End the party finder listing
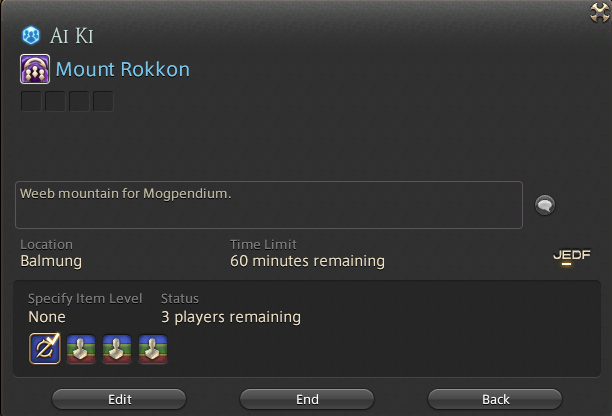The image size is (612, 416). pyautogui.click(x=307, y=399)
